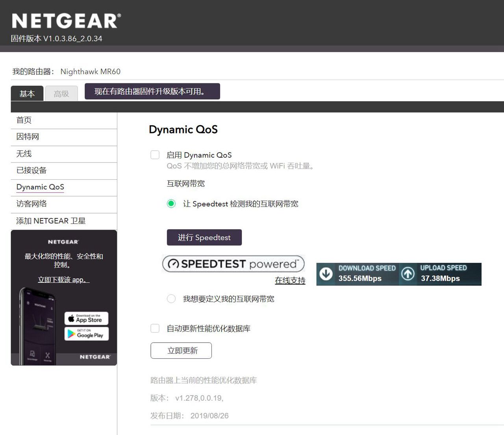
Task: Enable the Dynamic QoS checkbox
Action: [x=155, y=155]
